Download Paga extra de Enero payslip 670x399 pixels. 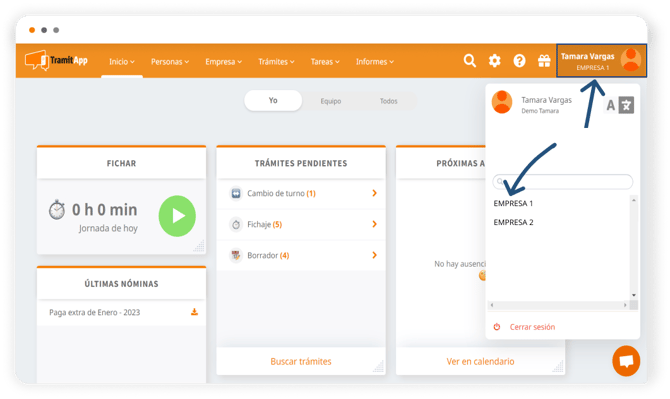point(194,312)
